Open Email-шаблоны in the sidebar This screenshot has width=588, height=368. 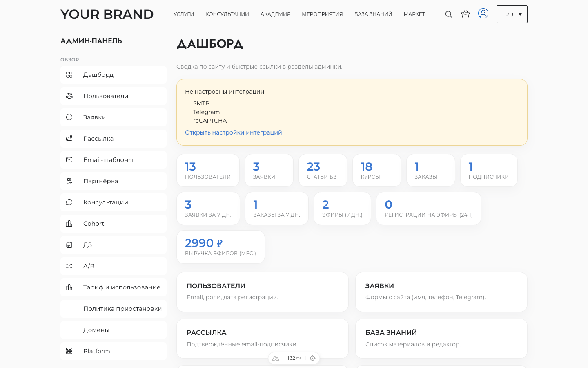pos(114,160)
